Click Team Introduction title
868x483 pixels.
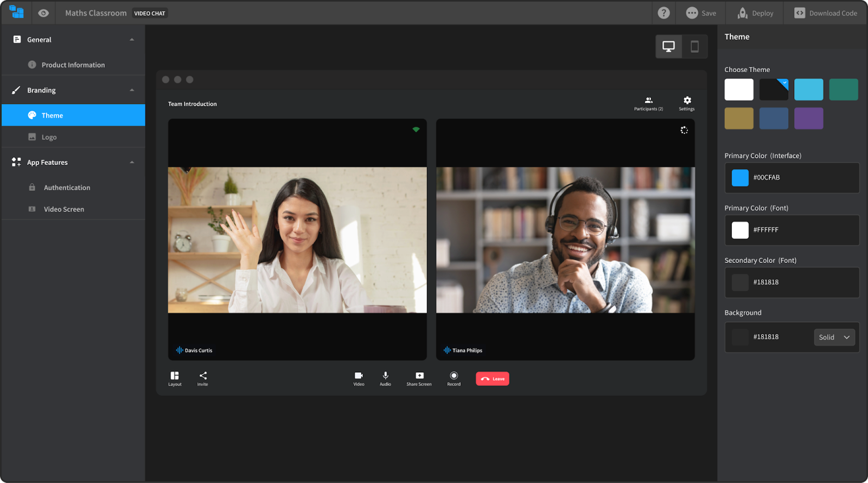click(x=192, y=104)
